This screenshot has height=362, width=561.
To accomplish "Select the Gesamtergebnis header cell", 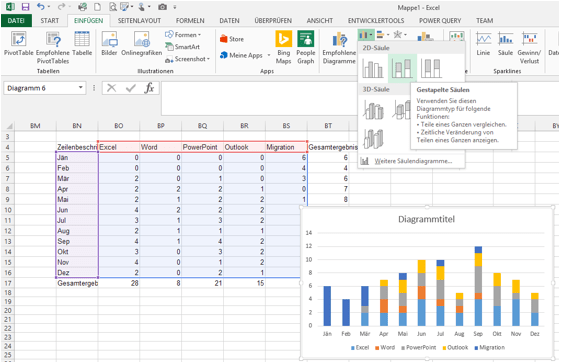I will pos(333,147).
